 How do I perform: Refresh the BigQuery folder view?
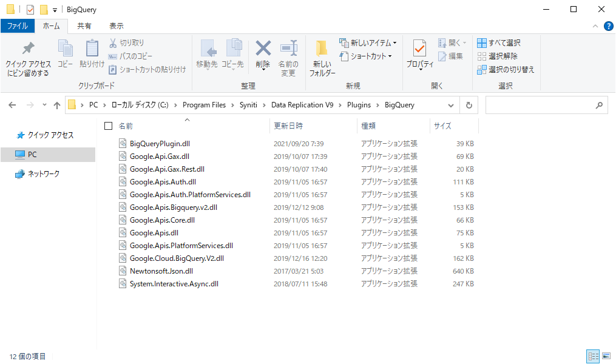pos(469,105)
